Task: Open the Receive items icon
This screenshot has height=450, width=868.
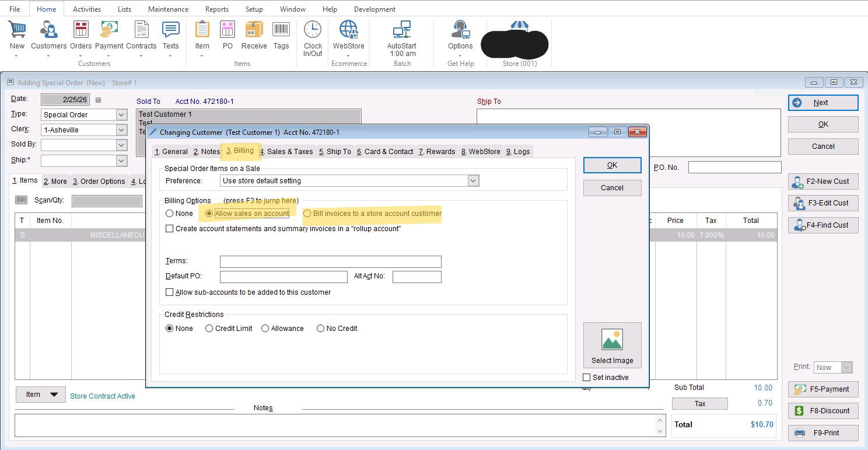Action: pyautogui.click(x=254, y=30)
